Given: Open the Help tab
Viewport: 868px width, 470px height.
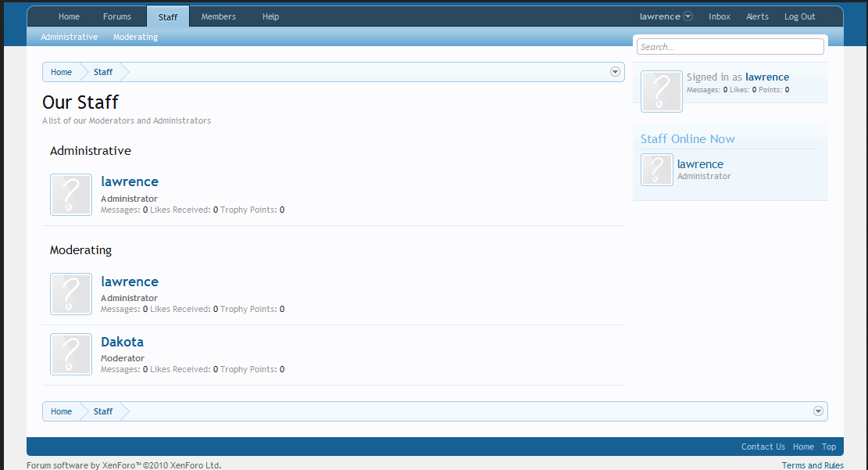Looking at the screenshot, I should (270, 16).
